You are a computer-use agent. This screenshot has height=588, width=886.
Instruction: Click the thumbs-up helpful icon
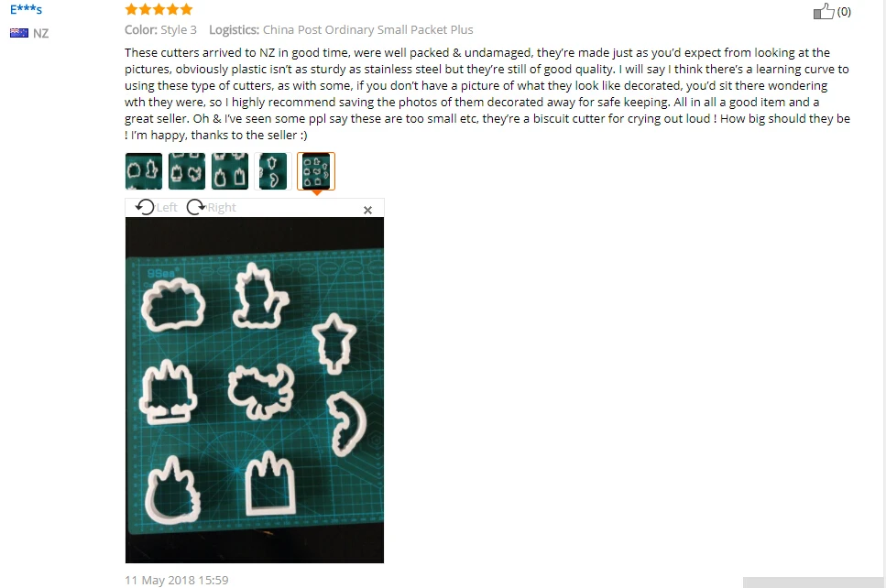point(824,11)
